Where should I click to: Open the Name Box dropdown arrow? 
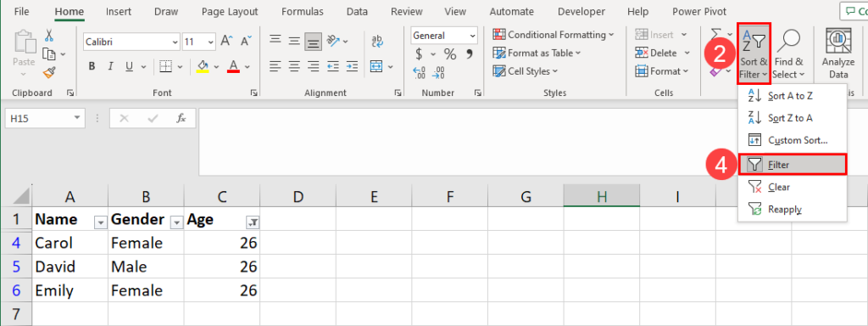coord(77,117)
